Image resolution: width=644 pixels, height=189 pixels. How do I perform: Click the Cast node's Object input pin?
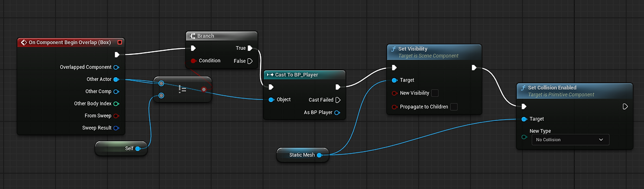(x=271, y=100)
